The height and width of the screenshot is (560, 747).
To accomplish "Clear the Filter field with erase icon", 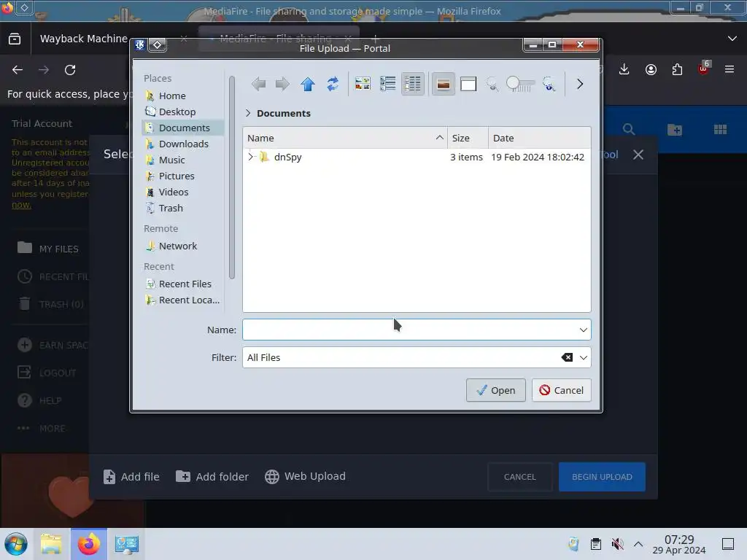I will click(566, 357).
